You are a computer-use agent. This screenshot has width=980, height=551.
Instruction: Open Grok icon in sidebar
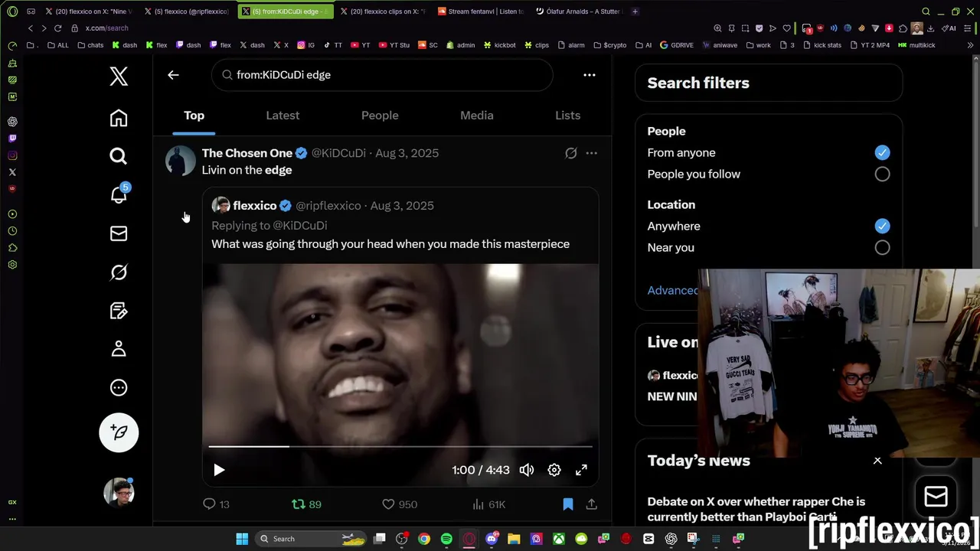click(x=119, y=272)
